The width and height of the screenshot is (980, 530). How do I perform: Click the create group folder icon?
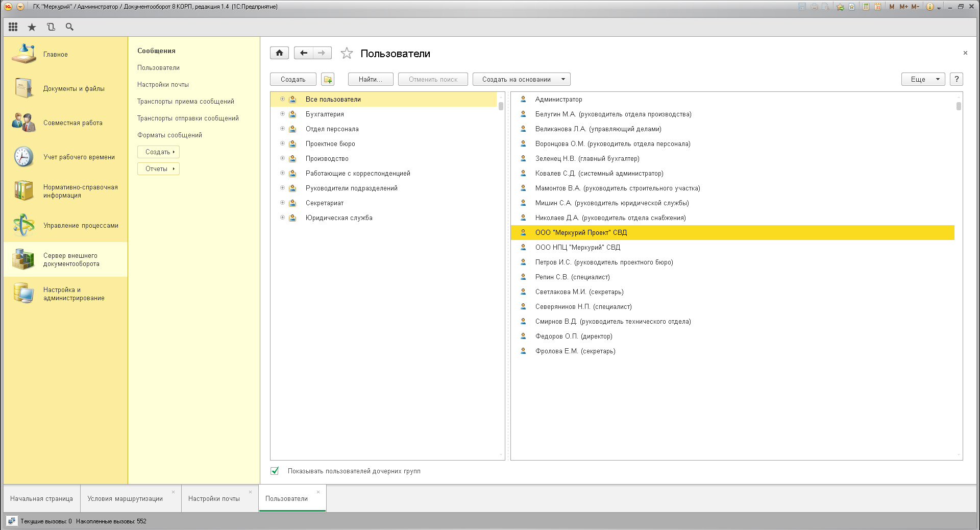click(x=328, y=79)
